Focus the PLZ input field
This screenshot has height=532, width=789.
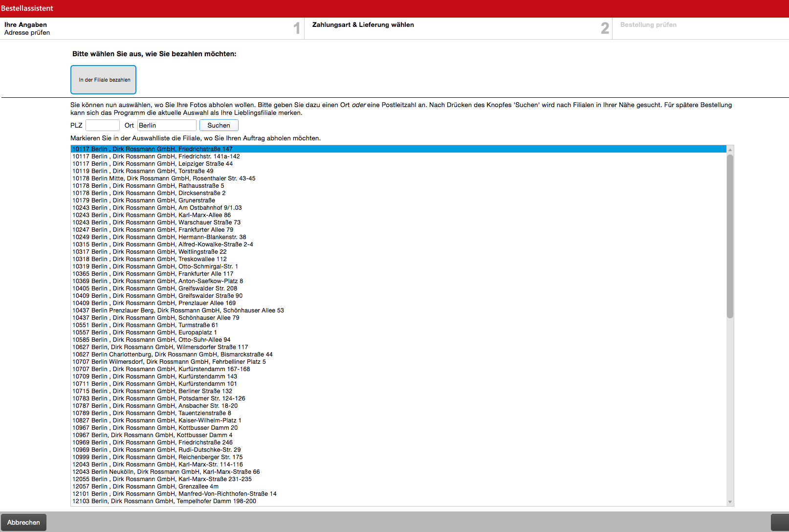[x=103, y=125]
